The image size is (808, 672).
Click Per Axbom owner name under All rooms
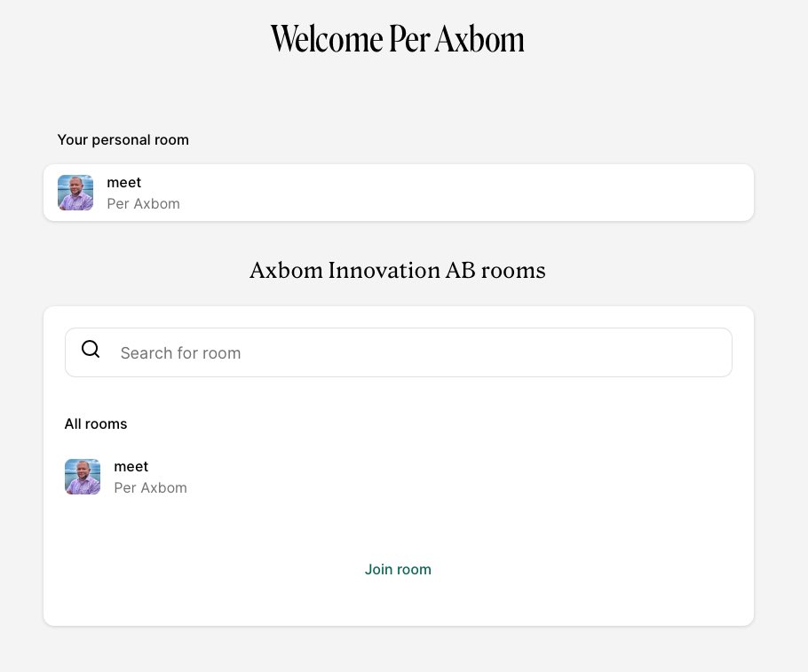pos(150,487)
